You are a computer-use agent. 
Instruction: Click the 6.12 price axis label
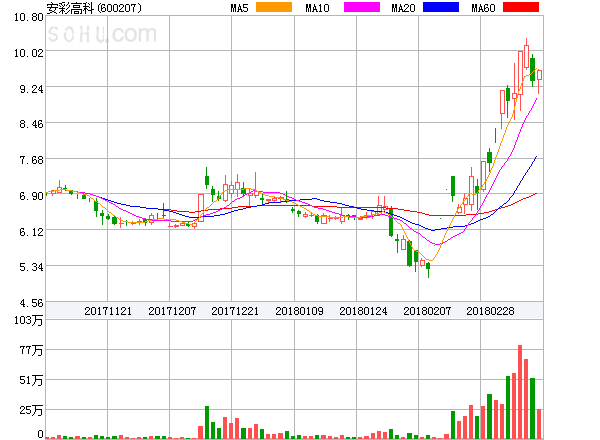point(31,232)
